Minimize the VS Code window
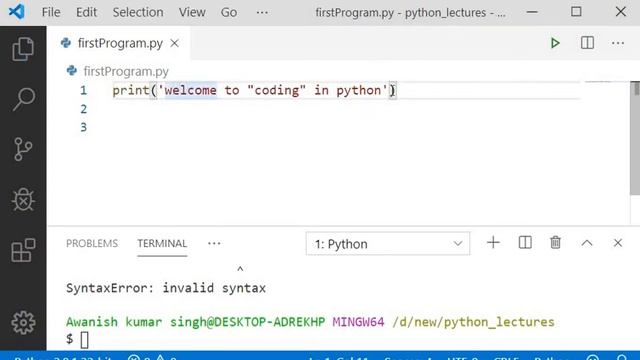The height and width of the screenshot is (360, 640). (532, 12)
